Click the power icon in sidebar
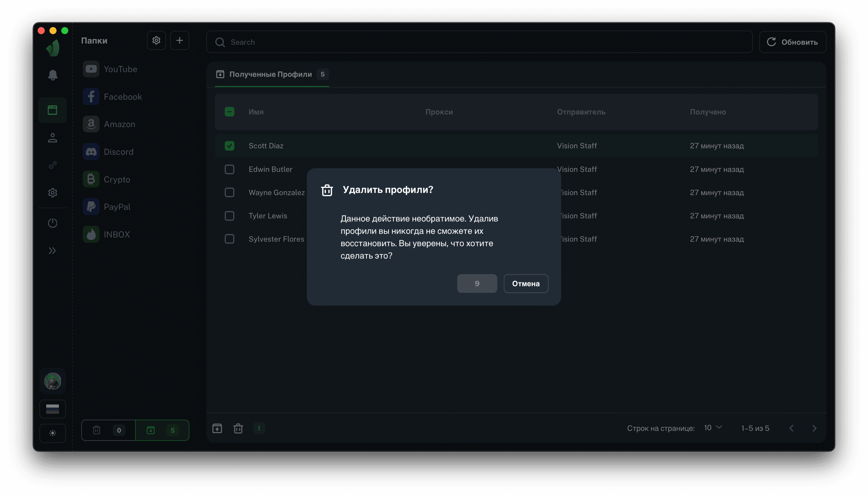 pos(52,223)
